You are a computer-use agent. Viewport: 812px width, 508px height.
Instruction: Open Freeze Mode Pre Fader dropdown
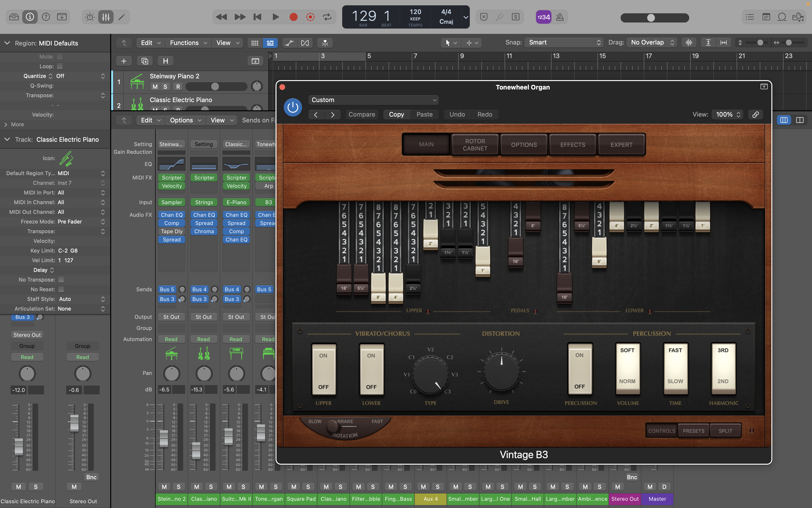(81, 222)
